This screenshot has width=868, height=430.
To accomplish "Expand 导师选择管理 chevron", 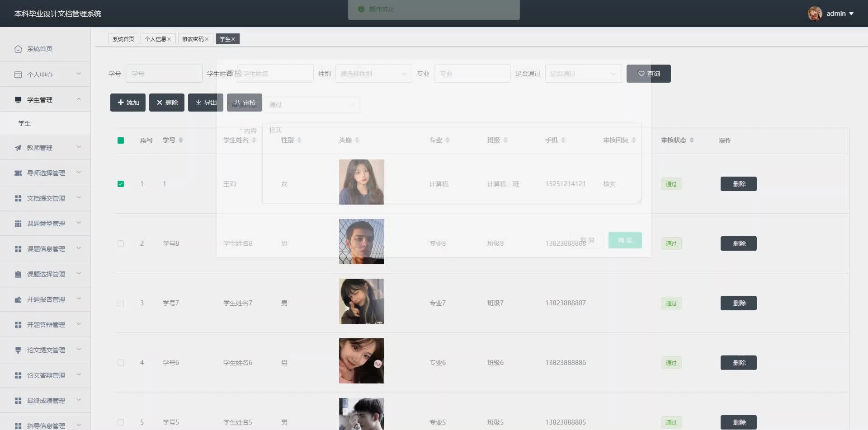I will 79,172.
